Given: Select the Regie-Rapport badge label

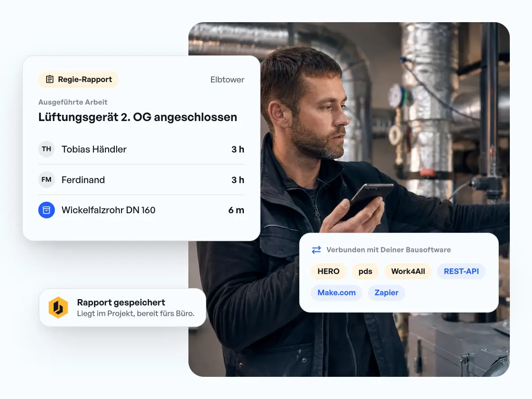Looking at the screenshot, I should point(85,80).
